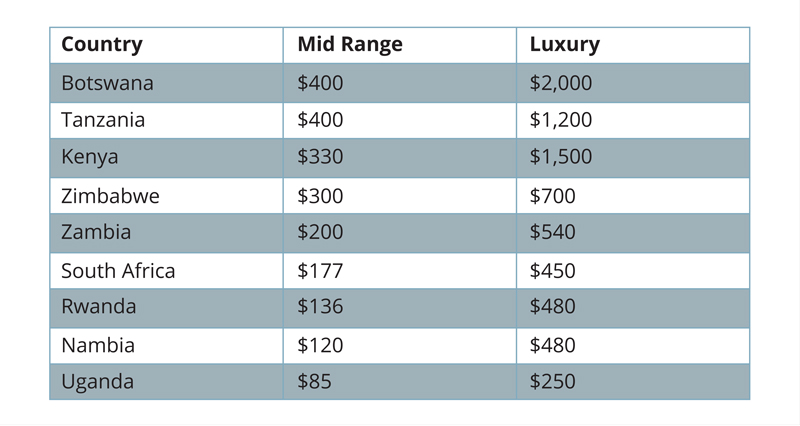Select the Tanzania country cell

click(x=103, y=120)
